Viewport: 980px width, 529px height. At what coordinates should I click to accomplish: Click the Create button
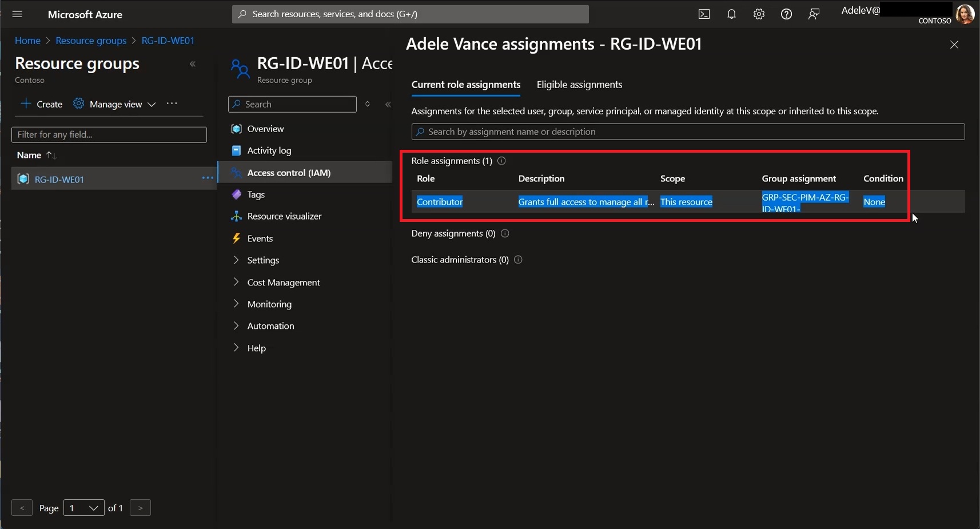coord(41,104)
